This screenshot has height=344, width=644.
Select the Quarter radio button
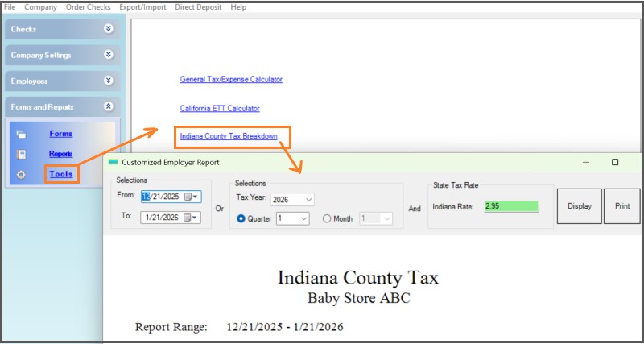coord(241,218)
